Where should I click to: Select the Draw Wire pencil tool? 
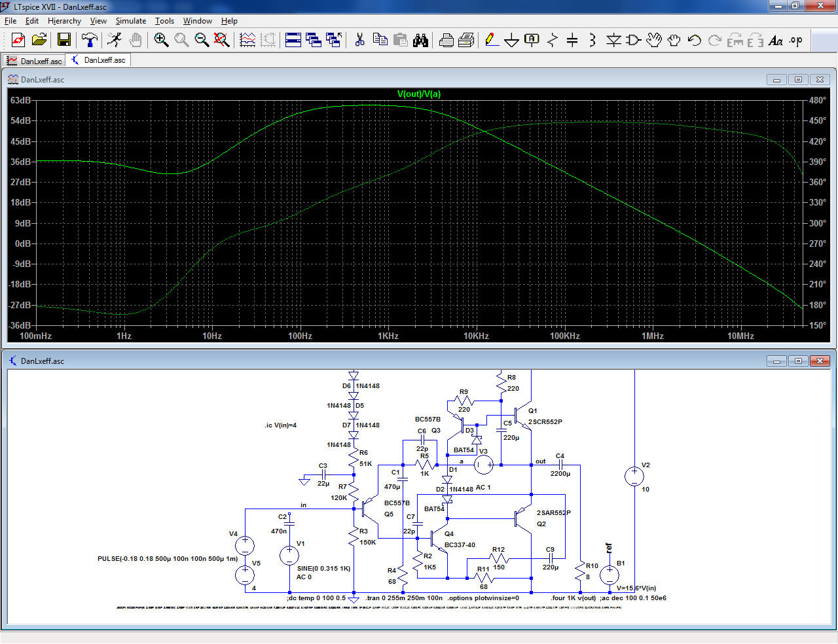point(492,41)
